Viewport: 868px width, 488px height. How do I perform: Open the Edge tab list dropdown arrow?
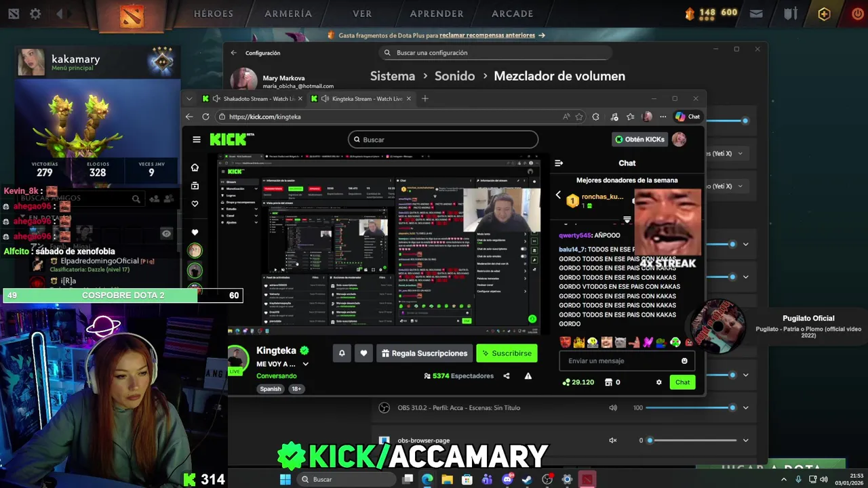click(x=189, y=99)
